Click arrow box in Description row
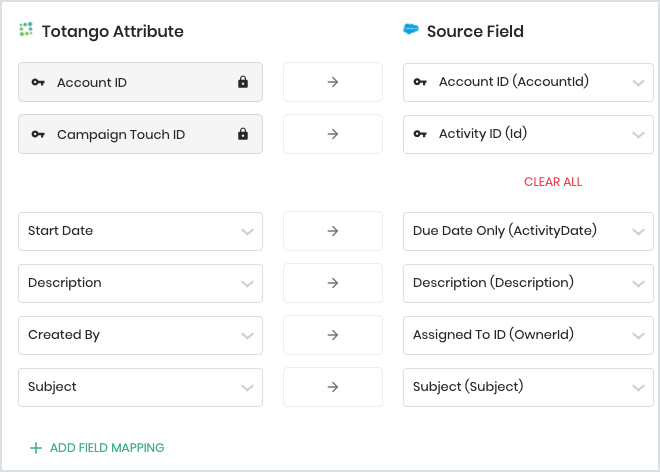 click(x=333, y=283)
